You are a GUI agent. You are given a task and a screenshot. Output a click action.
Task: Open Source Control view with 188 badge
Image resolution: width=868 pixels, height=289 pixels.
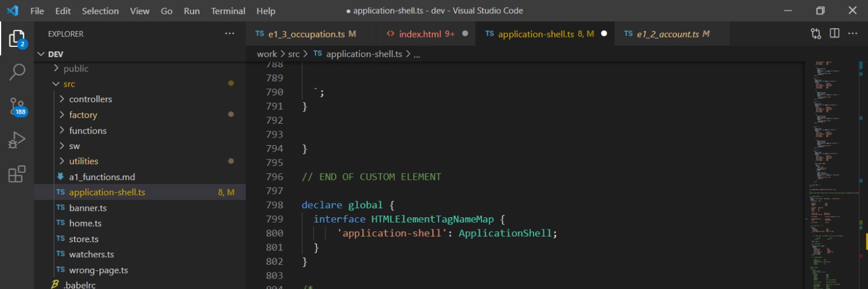tap(17, 106)
